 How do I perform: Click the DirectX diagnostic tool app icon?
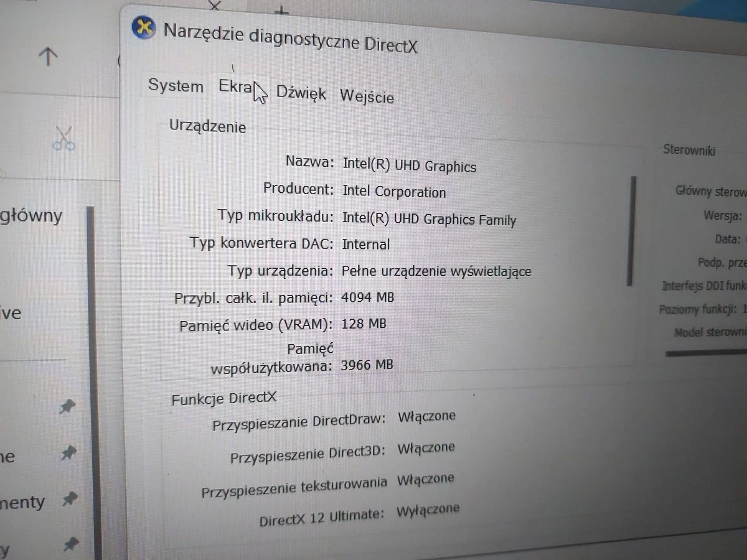[x=143, y=27]
